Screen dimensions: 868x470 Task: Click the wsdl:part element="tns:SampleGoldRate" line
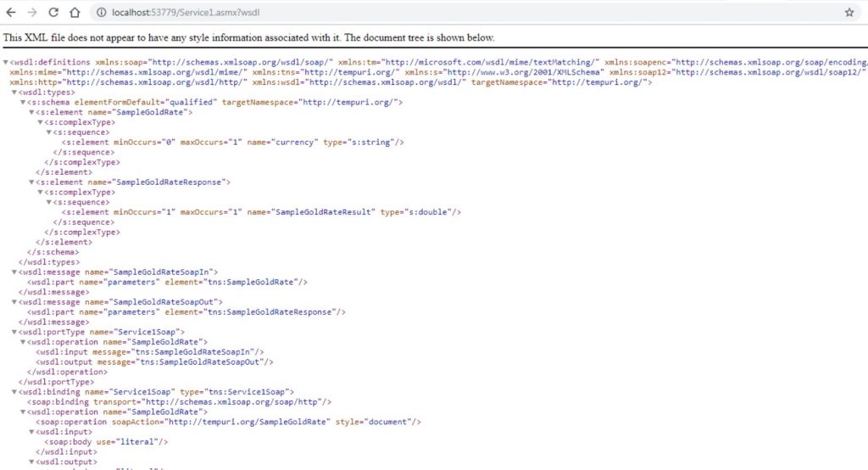click(x=167, y=282)
